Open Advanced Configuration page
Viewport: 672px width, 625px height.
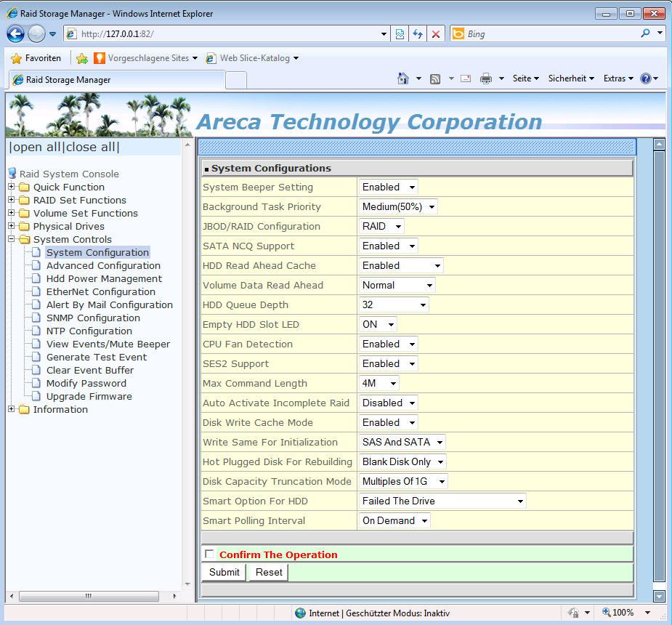[103, 266]
